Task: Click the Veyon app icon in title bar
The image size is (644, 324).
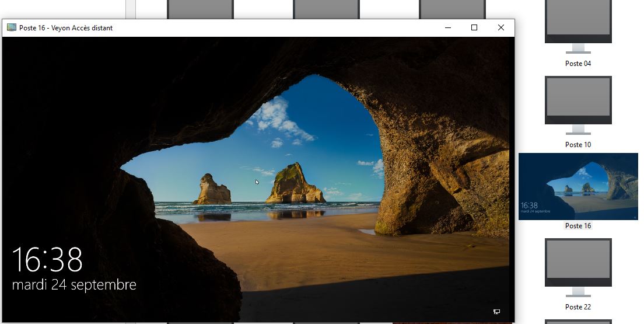Action: coord(11,27)
